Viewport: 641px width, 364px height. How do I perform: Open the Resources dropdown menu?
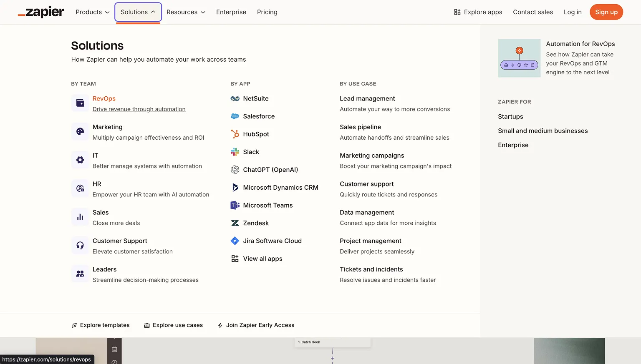(x=186, y=12)
